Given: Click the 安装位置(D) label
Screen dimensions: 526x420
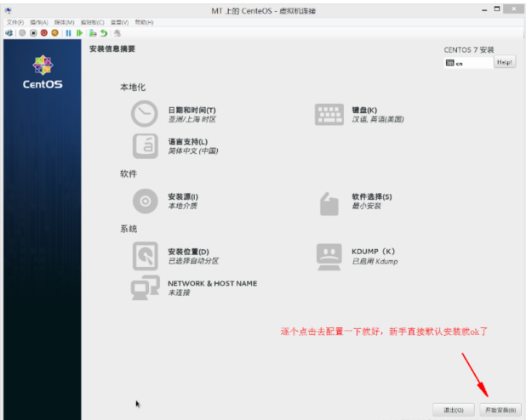Looking at the screenshot, I should coord(189,252).
